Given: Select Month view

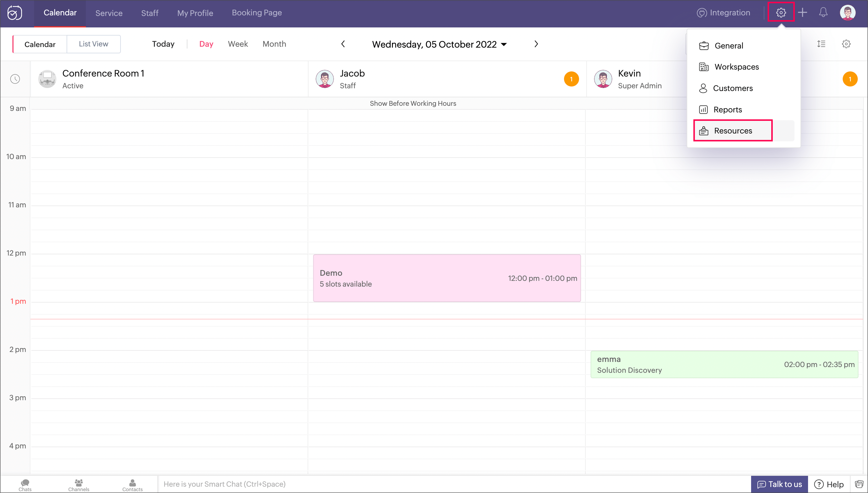Looking at the screenshot, I should pyautogui.click(x=274, y=44).
